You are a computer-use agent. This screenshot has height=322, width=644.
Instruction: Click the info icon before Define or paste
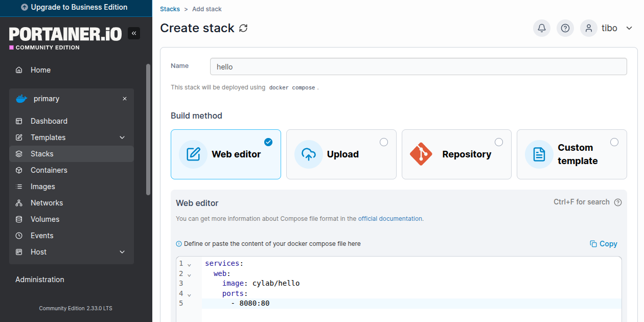[x=179, y=244]
